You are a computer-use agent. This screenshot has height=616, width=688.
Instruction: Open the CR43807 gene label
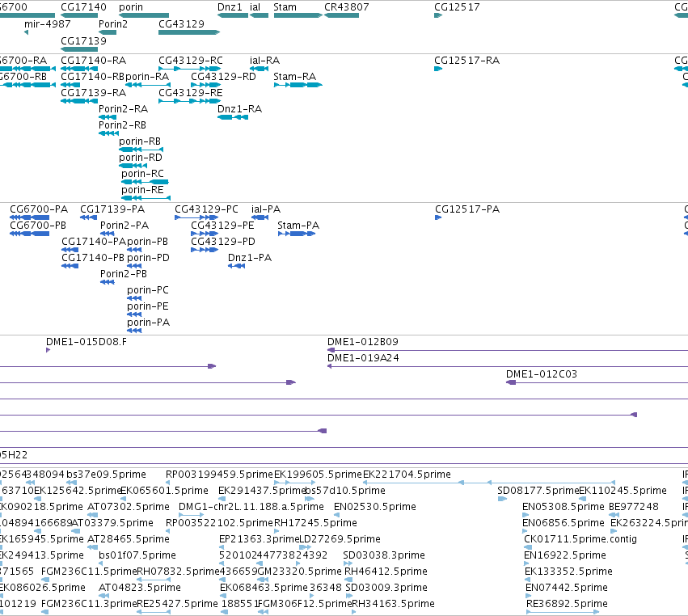tap(347, 7)
